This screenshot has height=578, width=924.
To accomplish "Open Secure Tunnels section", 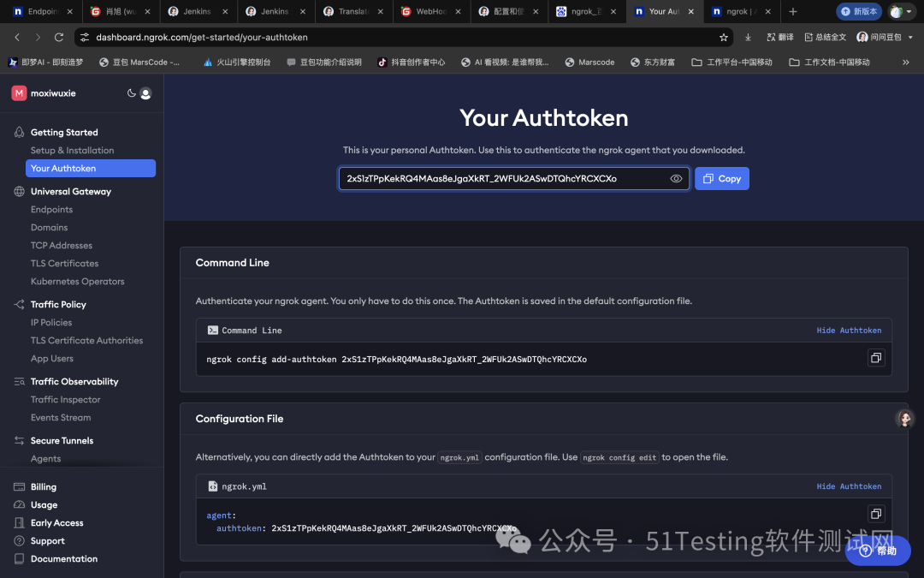I will click(62, 441).
